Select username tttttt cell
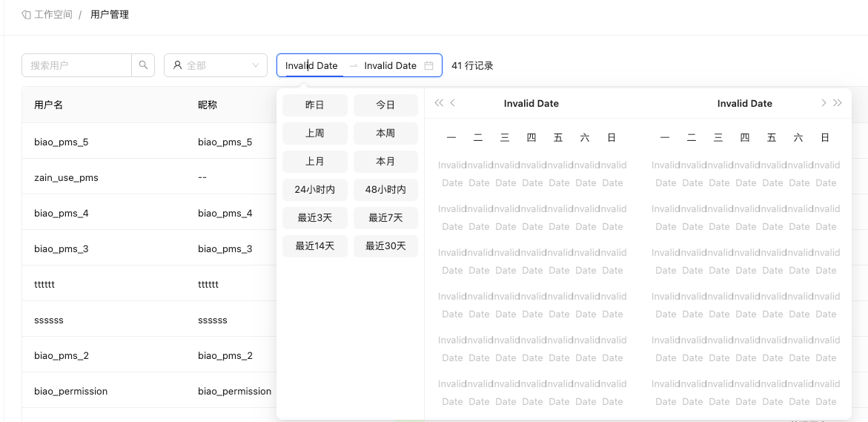This screenshot has height=422, width=868. click(x=44, y=285)
